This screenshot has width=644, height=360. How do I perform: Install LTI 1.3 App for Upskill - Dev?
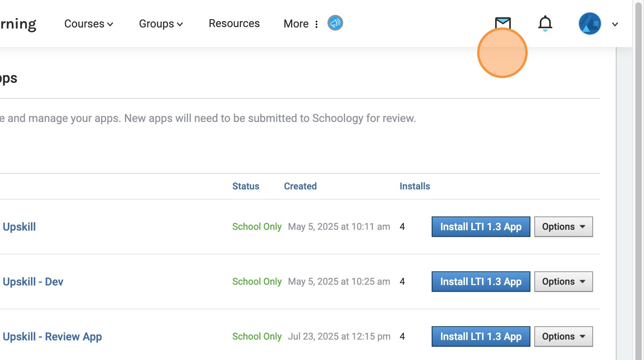tap(481, 282)
